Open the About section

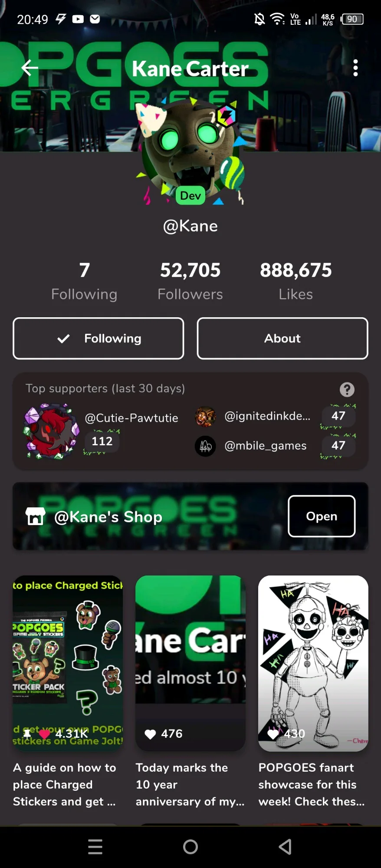point(282,339)
